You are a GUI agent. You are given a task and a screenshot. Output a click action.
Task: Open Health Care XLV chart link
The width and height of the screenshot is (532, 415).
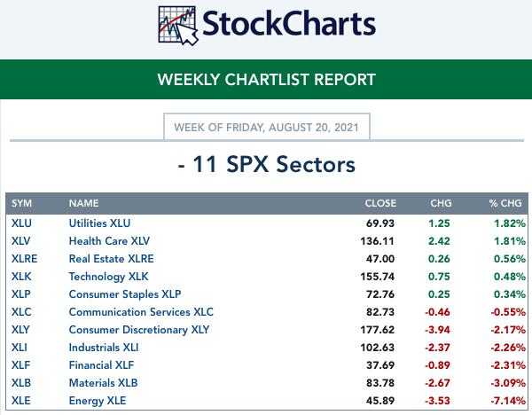click(x=109, y=241)
